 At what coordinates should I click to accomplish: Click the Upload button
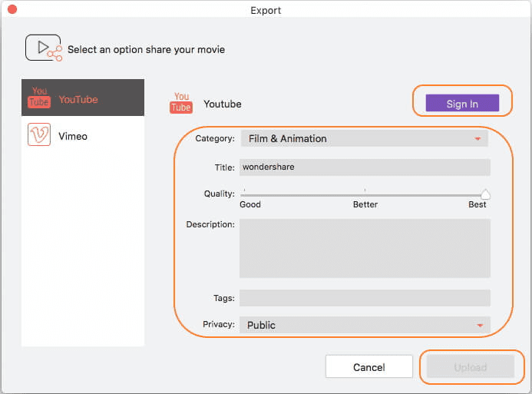pyautogui.click(x=471, y=367)
